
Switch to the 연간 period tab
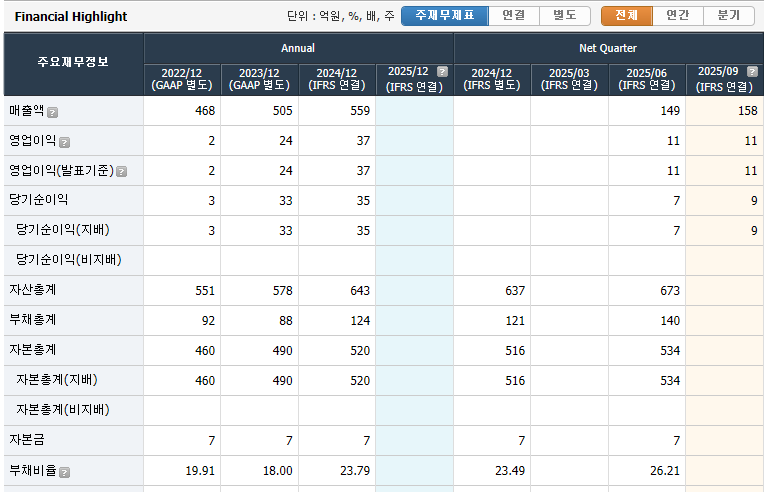(x=678, y=16)
